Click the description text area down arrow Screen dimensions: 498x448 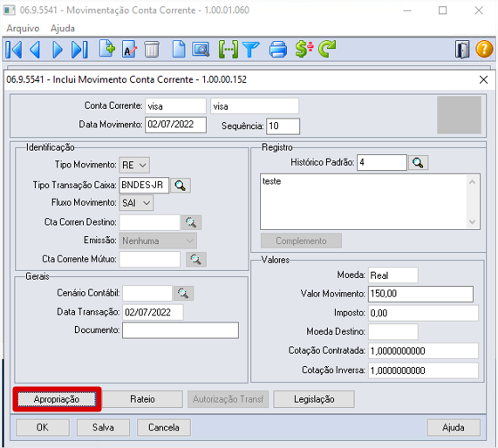pyautogui.click(x=473, y=222)
